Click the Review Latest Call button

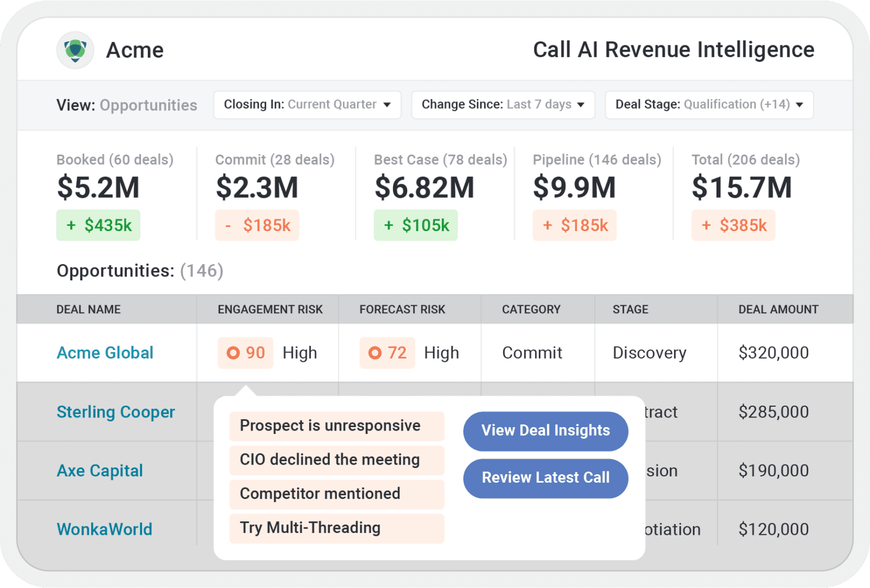545,478
